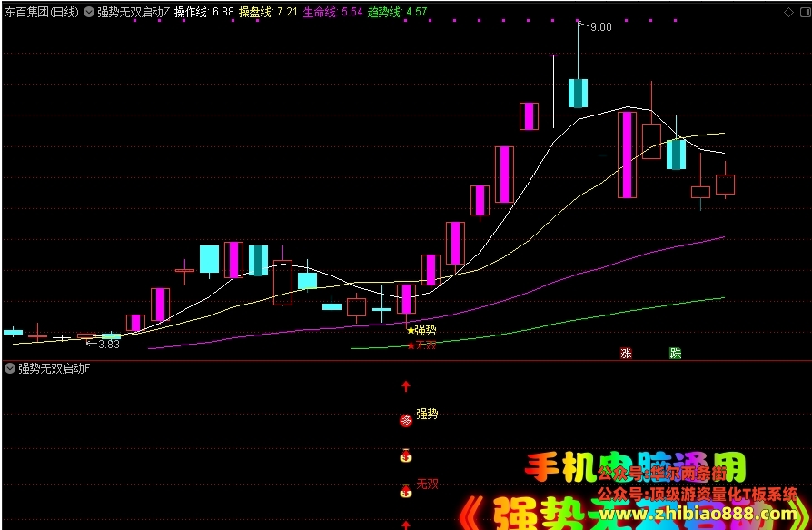The height and width of the screenshot is (530, 812).
Task: Click the 9.00 high price label
Action: [600, 27]
